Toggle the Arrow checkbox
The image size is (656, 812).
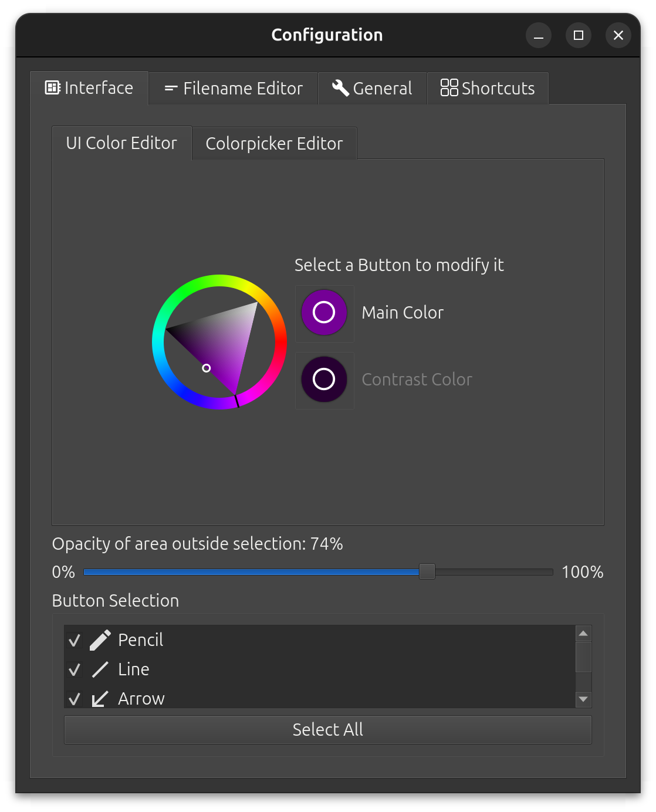point(75,699)
